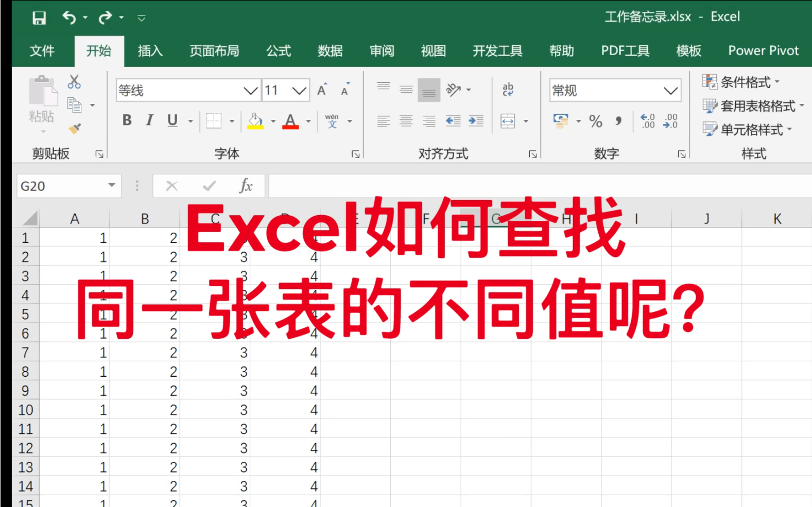Screen dimensions: 812x507
Task: Open the Borders dropdown arrow
Action: click(232, 121)
